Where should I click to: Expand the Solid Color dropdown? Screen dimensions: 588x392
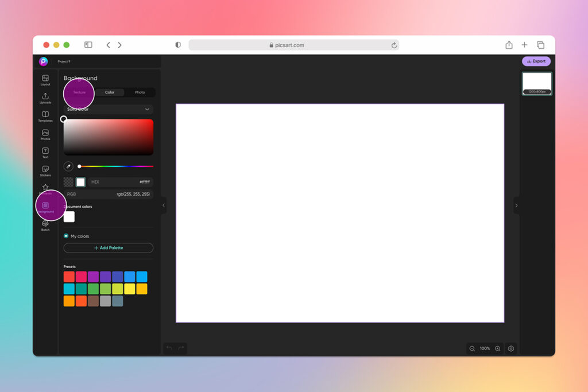108,109
